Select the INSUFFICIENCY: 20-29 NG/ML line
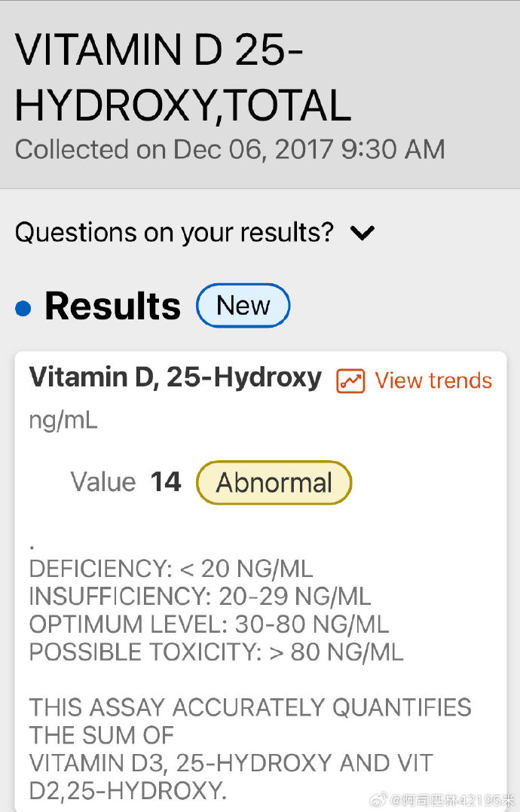 (x=200, y=597)
